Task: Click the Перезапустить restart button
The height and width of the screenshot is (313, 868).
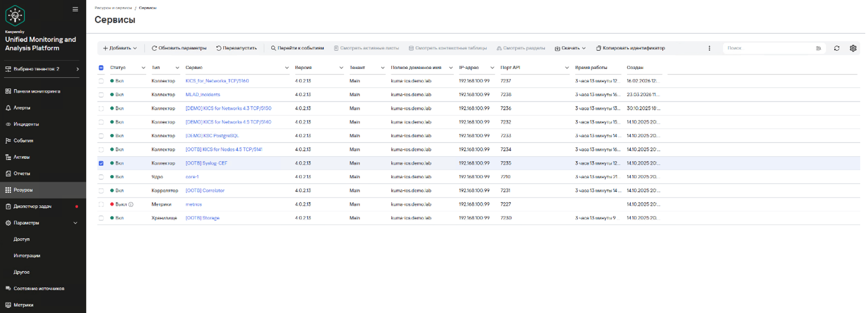Action: (236, 49)
